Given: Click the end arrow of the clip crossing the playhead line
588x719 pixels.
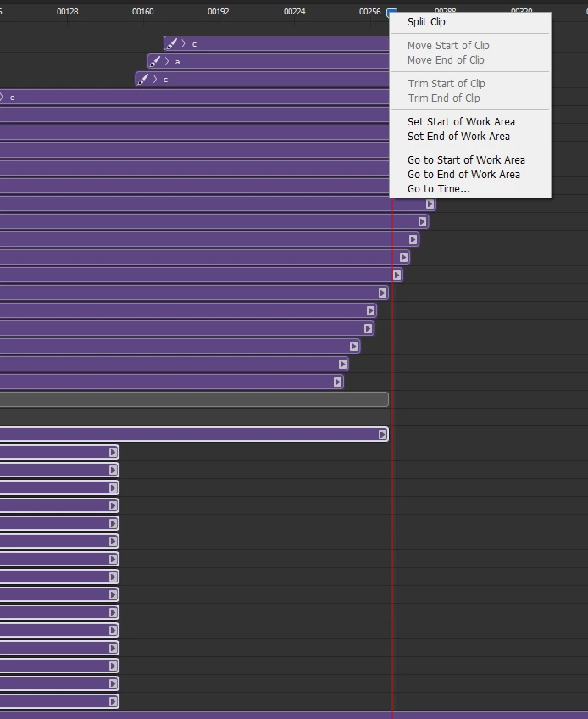Looking at the screenshot, I should pyautogui.click(x=397, y=275).
